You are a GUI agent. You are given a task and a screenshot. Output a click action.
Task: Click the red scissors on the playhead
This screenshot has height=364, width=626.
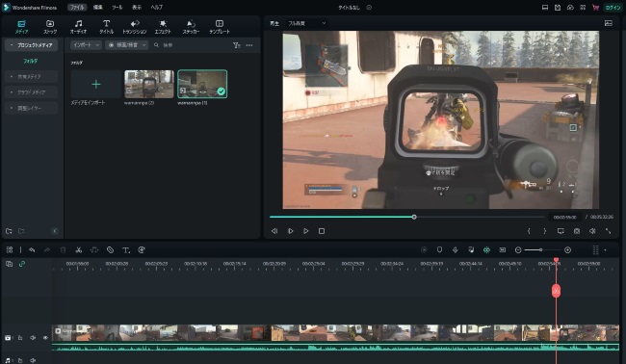point(556,291)
